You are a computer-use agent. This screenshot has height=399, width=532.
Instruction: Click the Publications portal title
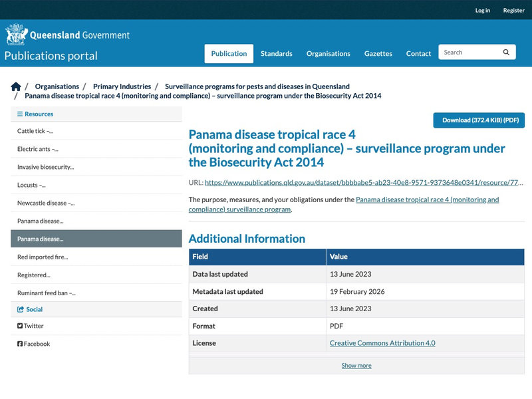click(51, 56)
